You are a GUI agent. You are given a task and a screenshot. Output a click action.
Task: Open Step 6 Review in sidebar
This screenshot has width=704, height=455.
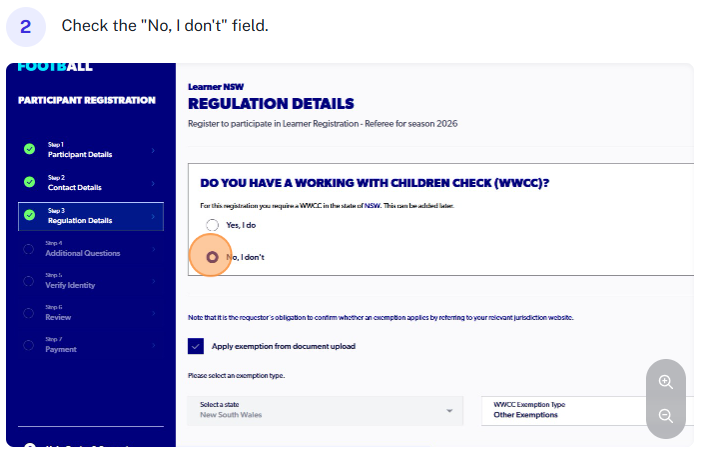pyautogui.click(x=58, y=313)
